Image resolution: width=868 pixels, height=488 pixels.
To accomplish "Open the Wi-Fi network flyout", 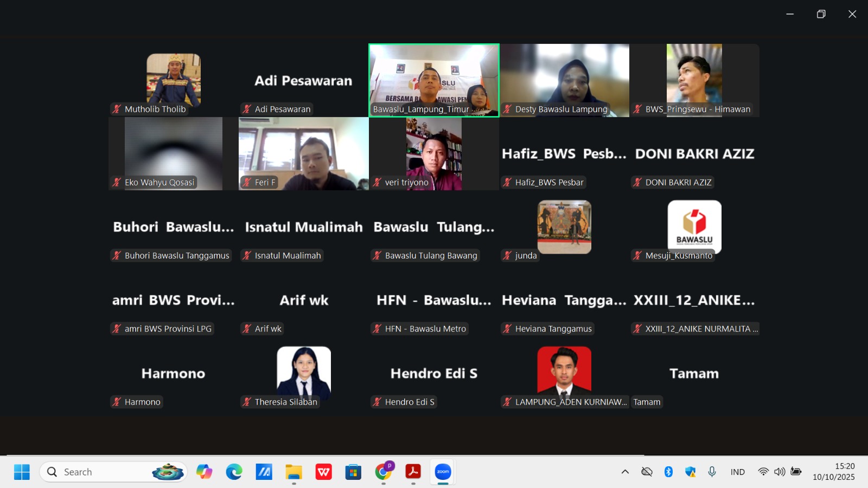I will [x=763, y=472].
